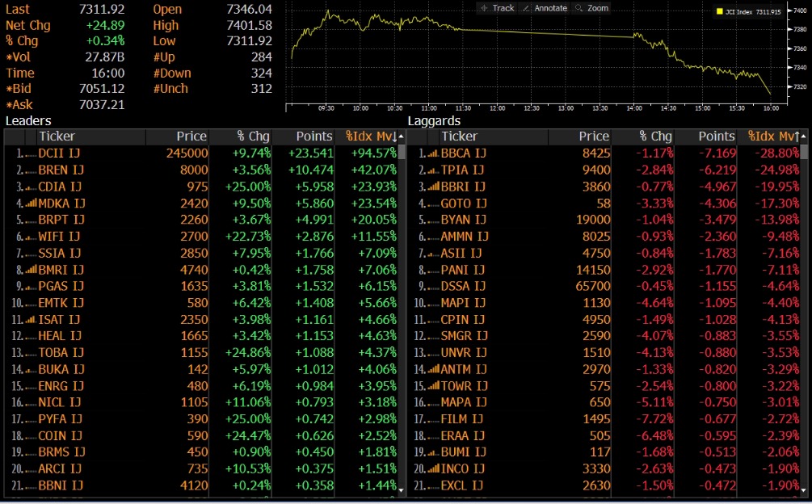This screenshot has width=812, height=504.
Task: Toggle Laggards %Idx Mv sort arrow header
Action: tap(774, 136)
